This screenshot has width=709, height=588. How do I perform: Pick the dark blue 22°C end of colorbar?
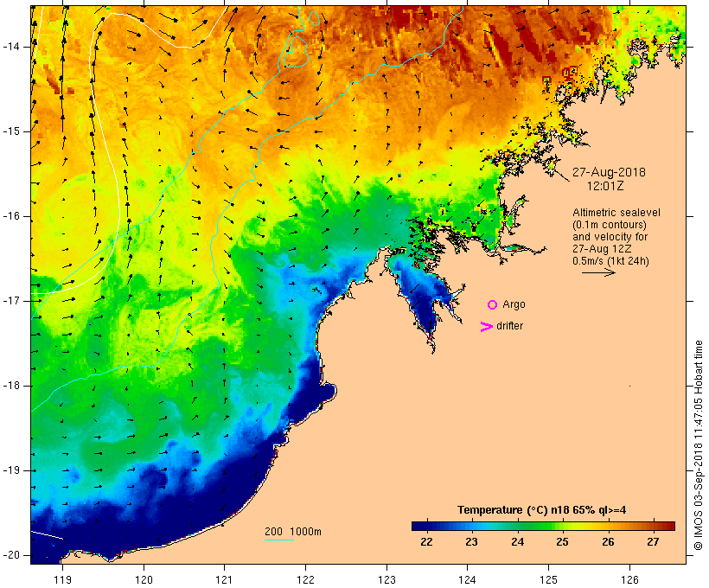pos(418,526)
